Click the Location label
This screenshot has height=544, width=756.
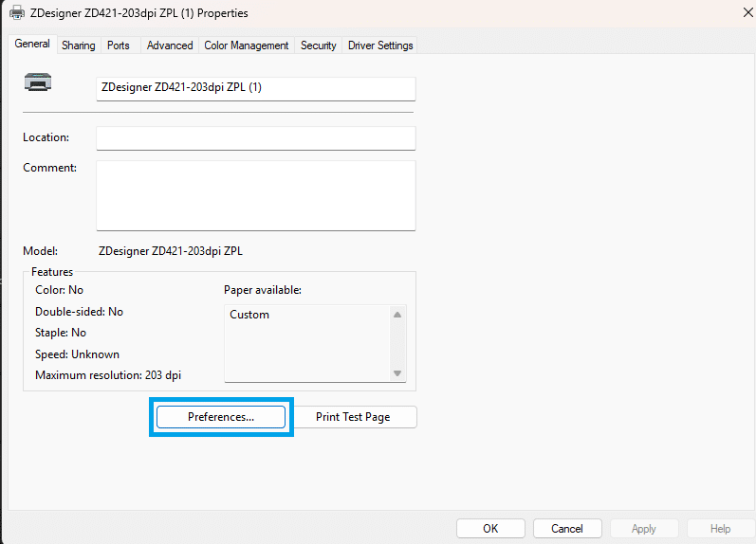(46, 137)
